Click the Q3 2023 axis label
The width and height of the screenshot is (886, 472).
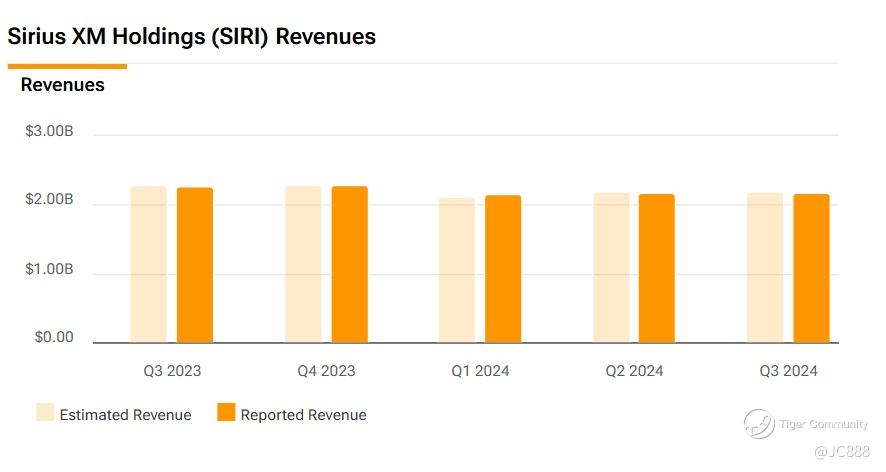pos(172,371)
